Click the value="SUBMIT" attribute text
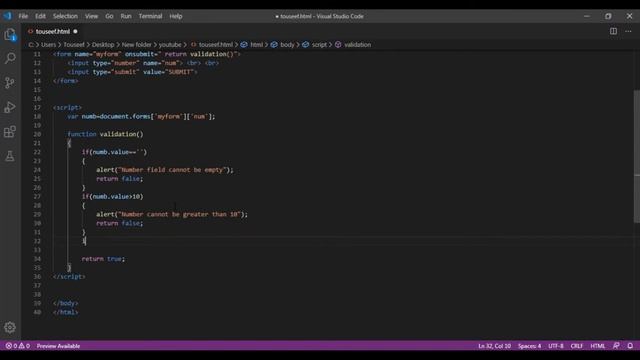Viewport: 640px width, 360px height. 168,72
